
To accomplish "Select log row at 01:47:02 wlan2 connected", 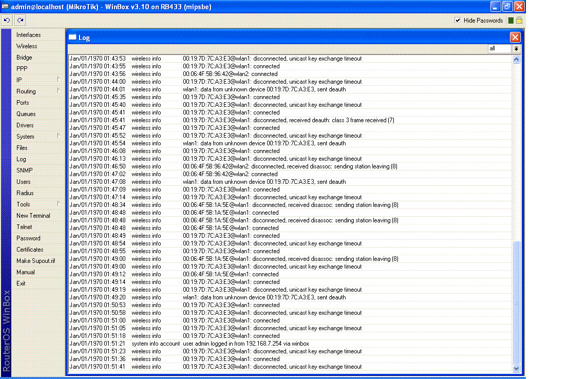I will point(290,174).
